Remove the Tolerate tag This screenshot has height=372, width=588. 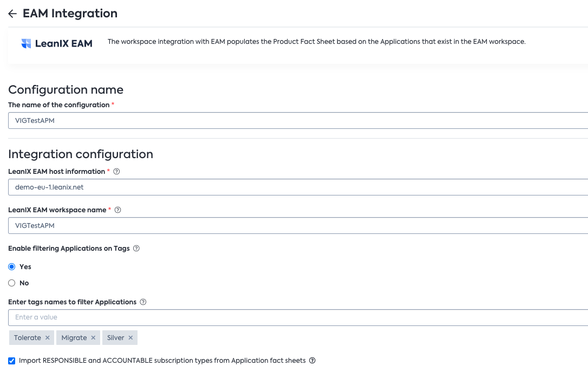point(48,337)
